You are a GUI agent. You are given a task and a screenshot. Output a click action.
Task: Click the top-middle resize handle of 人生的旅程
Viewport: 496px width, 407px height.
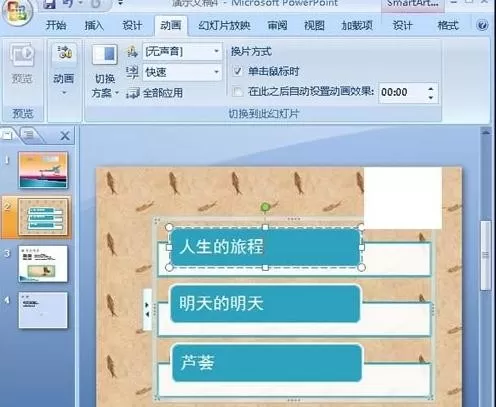tap(265, 227)
